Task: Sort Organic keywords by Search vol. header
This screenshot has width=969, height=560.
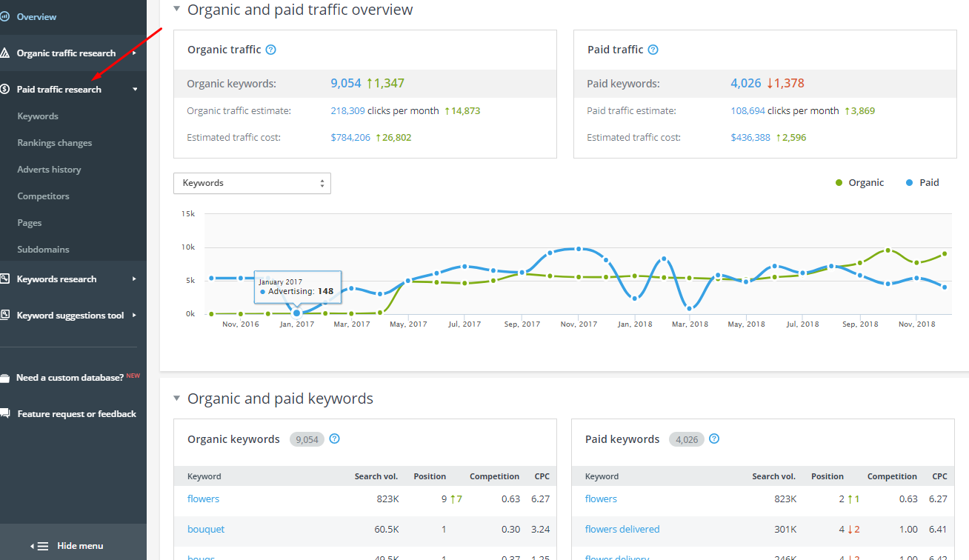Action: click(376, 476)
